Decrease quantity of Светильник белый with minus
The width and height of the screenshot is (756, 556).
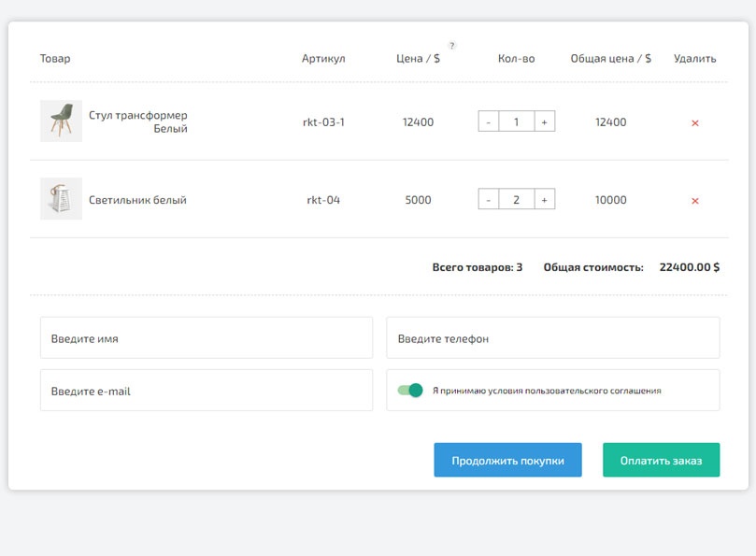coord(489,199)
